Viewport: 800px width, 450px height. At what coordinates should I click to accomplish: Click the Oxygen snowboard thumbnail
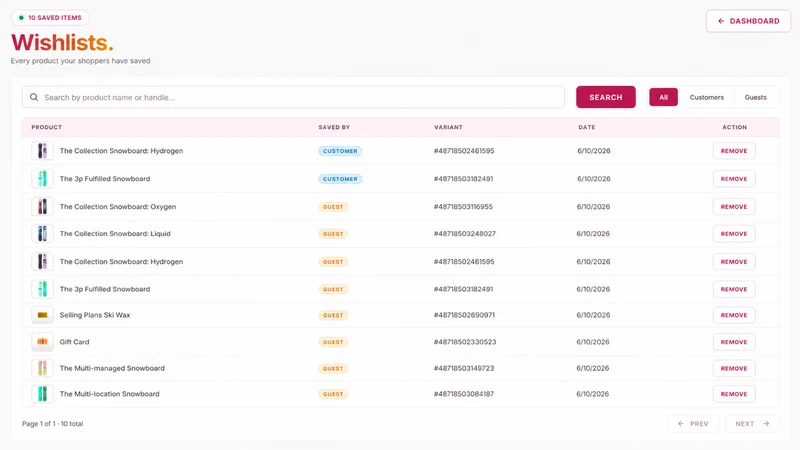[42, 207]
